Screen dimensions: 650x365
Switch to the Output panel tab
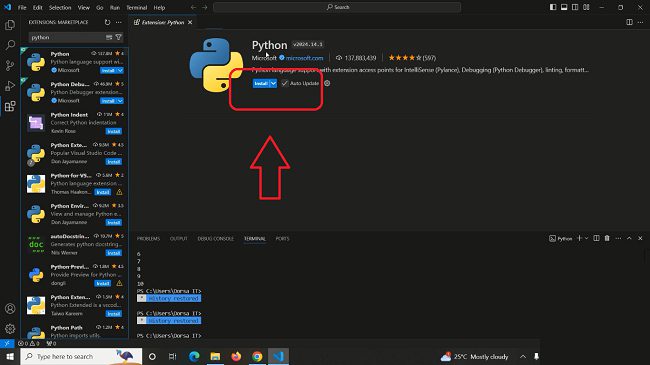(x=179, y=239)
